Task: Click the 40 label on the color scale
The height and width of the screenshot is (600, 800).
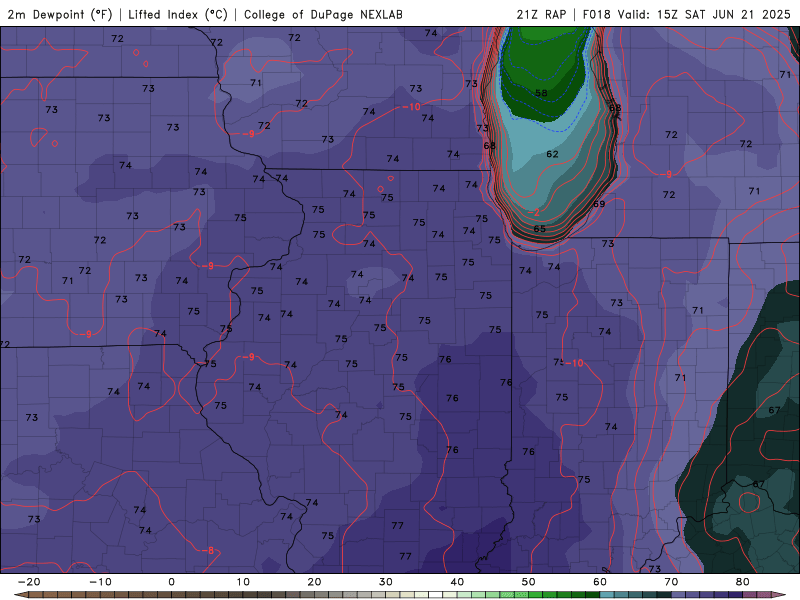Action: click(x=457, y=582)
